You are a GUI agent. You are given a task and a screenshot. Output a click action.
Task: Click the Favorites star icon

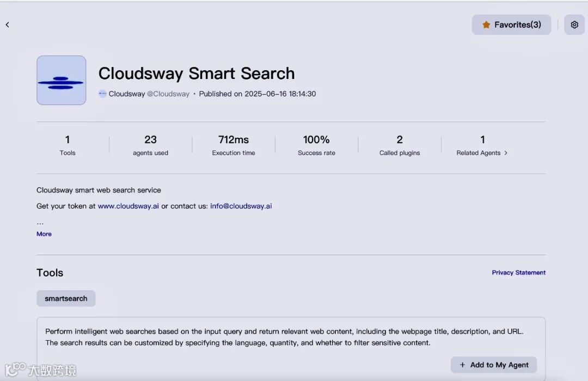point(486,24)
